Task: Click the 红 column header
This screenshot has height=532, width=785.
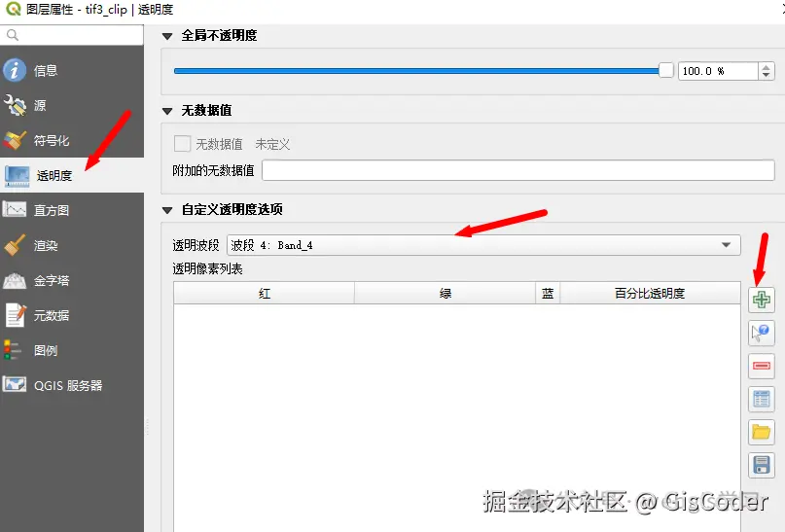Action: pyautogui.click(x=265, y=294)
